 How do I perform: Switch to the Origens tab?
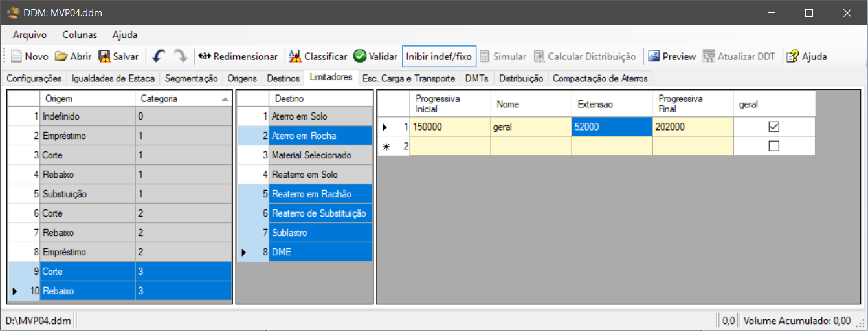click(243, 79)
